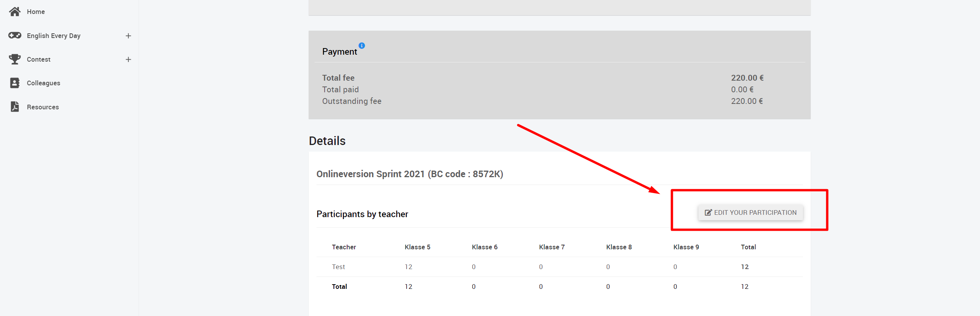The image size is (980, 316).
Task: Open the Colleagues page
Action: (43, 83)
